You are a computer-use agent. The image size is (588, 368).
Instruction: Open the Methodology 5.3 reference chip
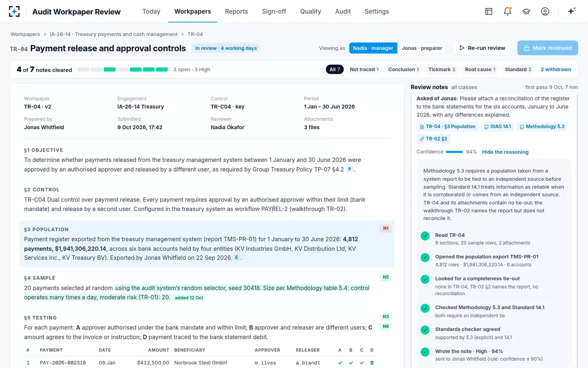click(x=542, y=127)
